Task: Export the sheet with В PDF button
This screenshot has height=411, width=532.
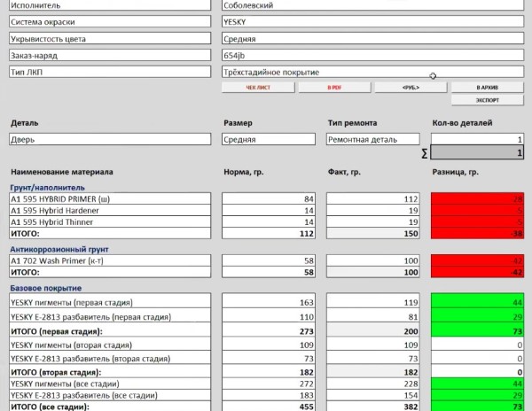Action: [x=333, y=89]
